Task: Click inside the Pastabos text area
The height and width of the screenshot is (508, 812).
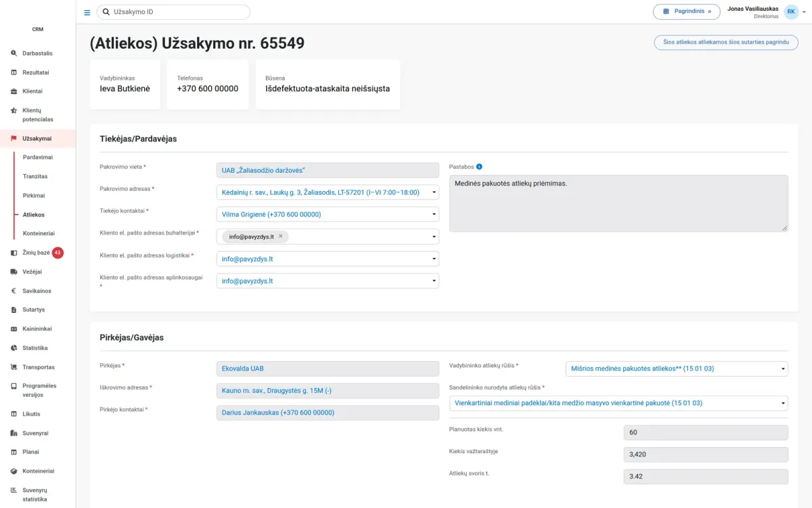Action: coord(618,203)
